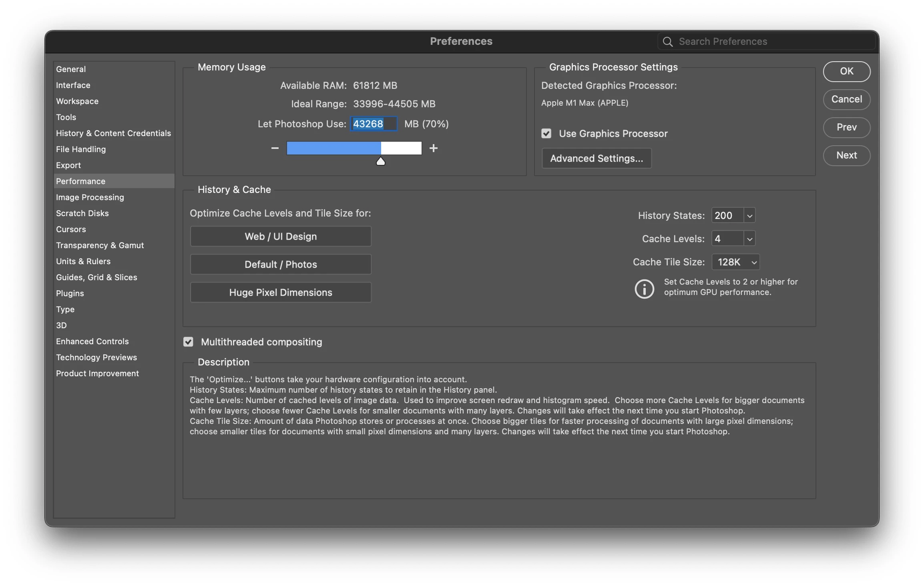This screenshot has width=924, height=586.
Task: Toggle Use Graphics Processor checkbox
Action: (x=546, y=133)
